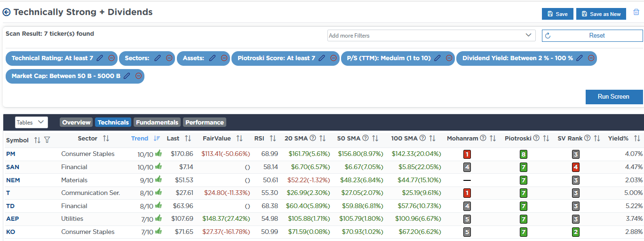Show help for 20 SMA column
The image size is (644, 241).
313,138
